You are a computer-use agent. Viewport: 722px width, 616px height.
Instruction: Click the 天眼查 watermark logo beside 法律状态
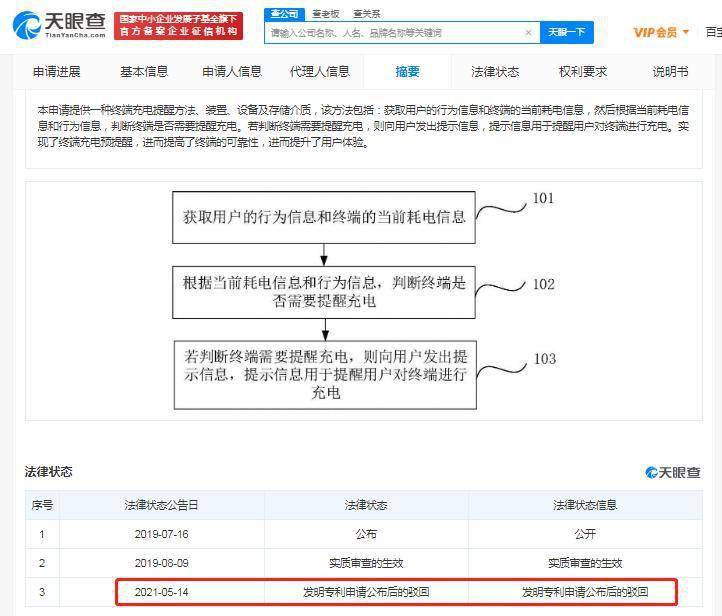pyautogui.click(x=672, y=472)
